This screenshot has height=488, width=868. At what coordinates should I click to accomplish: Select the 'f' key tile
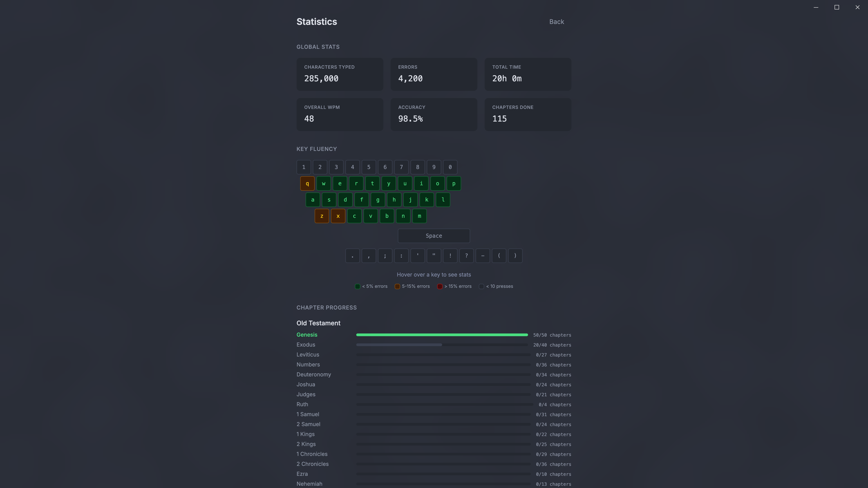point(362,200)
